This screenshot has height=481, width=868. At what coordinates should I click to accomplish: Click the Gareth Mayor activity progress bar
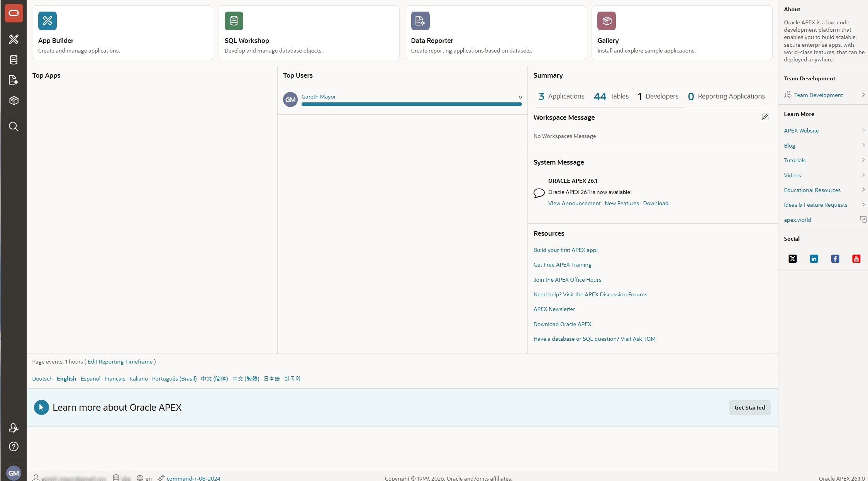(412, 104)
